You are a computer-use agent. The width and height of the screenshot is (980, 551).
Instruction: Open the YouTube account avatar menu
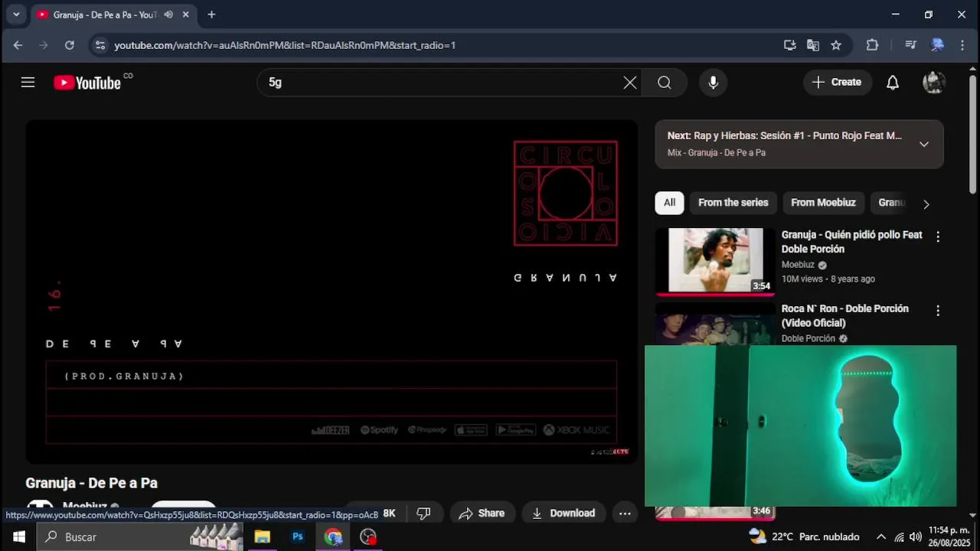point(934,83)
